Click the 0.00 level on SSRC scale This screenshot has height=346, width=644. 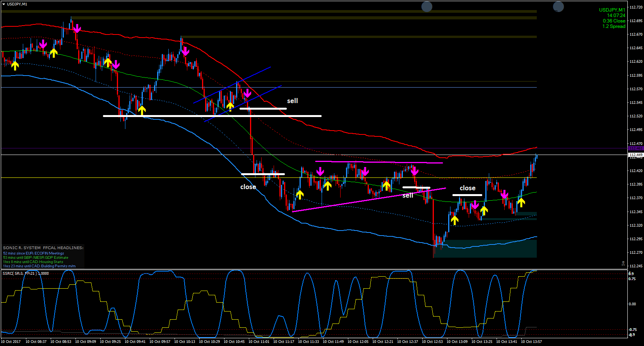[x=632, y=304]
